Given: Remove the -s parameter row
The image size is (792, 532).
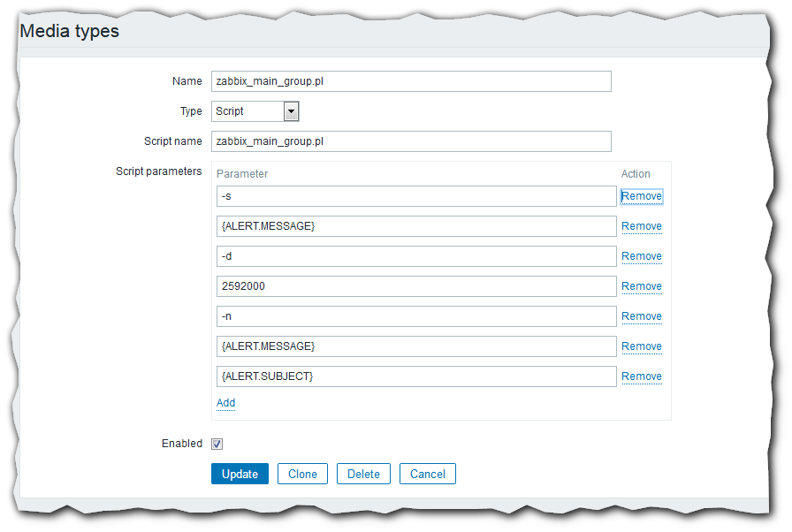Looking at the screenshot, I should 642,196.
